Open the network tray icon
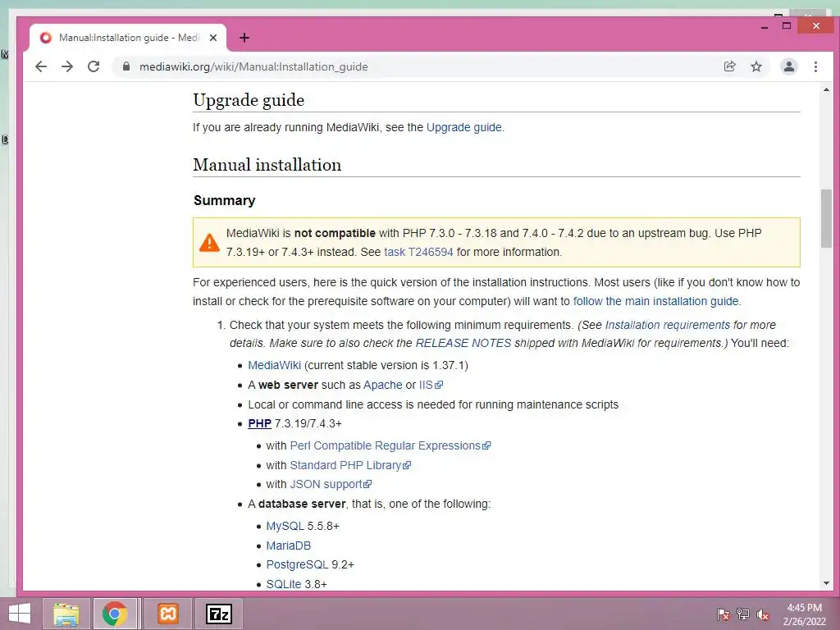Image resolution: width=840 pixels, height=630 pixels. pyautogui.click(x=743, y=614)
